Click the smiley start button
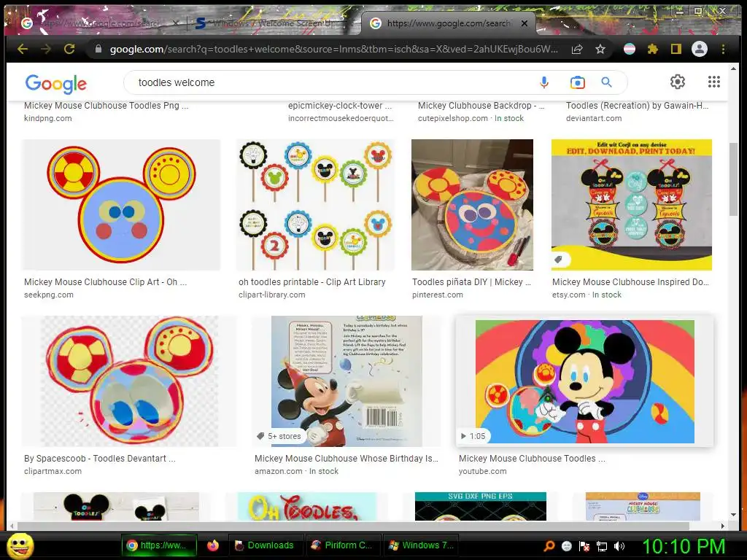 20,545
